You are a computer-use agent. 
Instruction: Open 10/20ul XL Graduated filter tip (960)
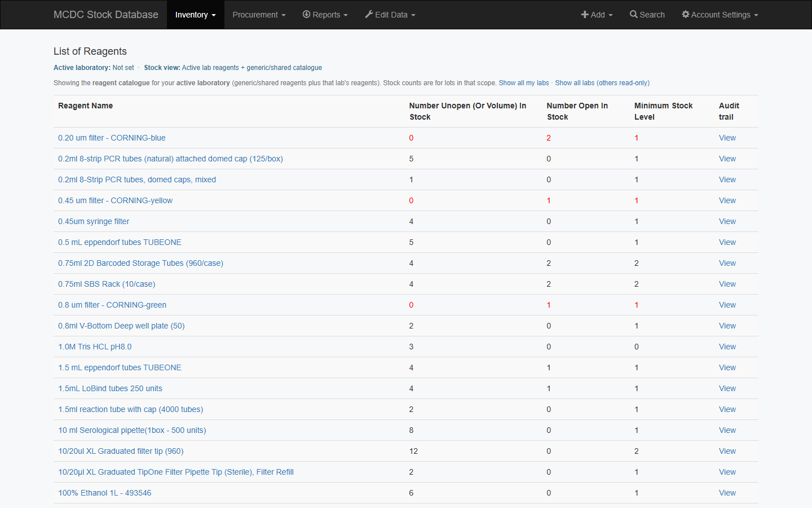121,451
